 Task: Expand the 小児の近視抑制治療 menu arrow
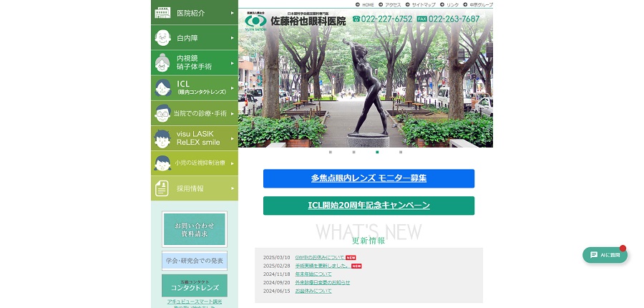click(233, 163)
